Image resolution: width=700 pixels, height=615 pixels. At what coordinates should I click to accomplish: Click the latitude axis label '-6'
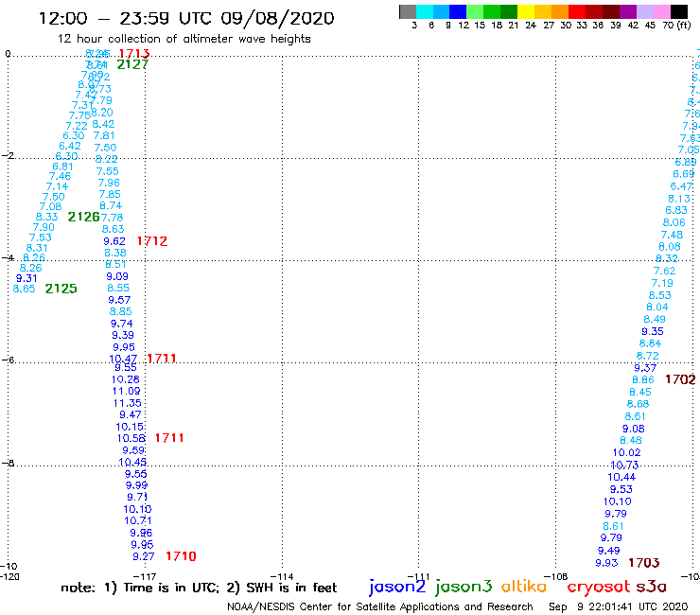9,360
